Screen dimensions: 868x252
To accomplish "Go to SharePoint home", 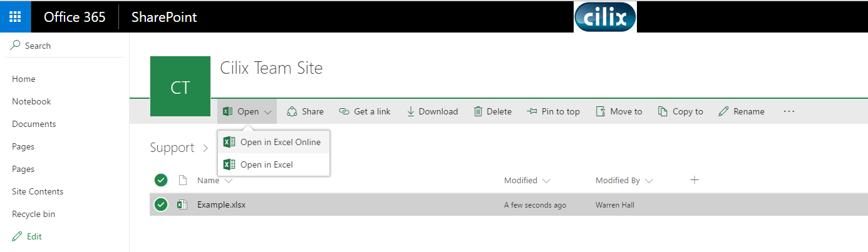I will tap(164, 17).
